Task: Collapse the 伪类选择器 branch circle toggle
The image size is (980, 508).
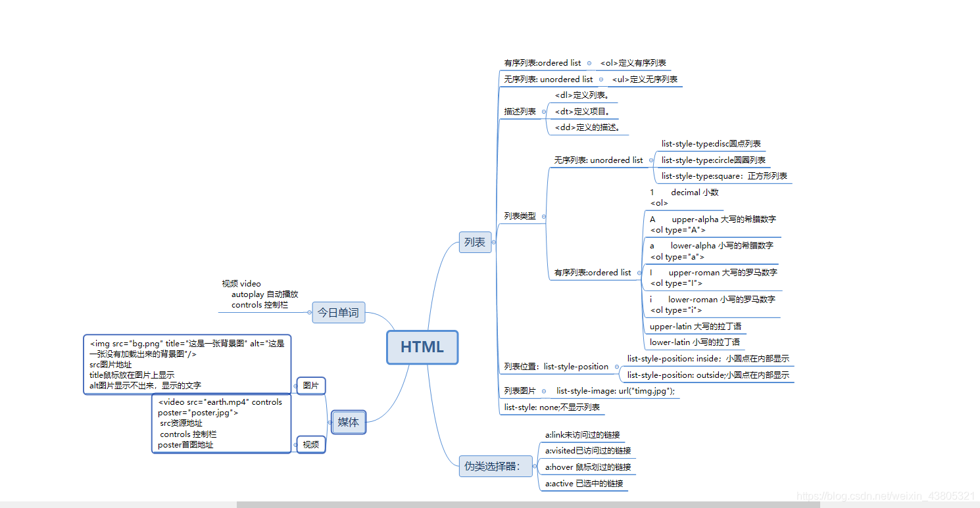Action: [x=535, y=467]
